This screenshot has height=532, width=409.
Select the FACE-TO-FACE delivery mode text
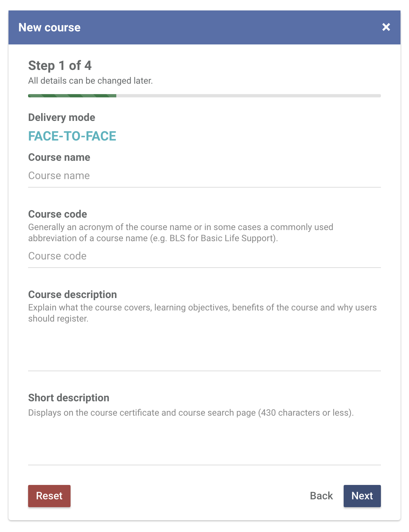[x=72, y=136]
